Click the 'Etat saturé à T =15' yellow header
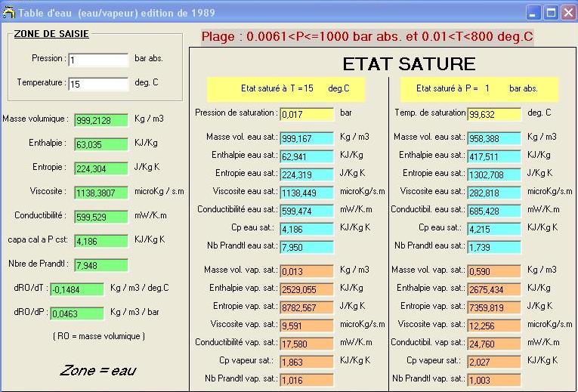 [x=286, y=89]
